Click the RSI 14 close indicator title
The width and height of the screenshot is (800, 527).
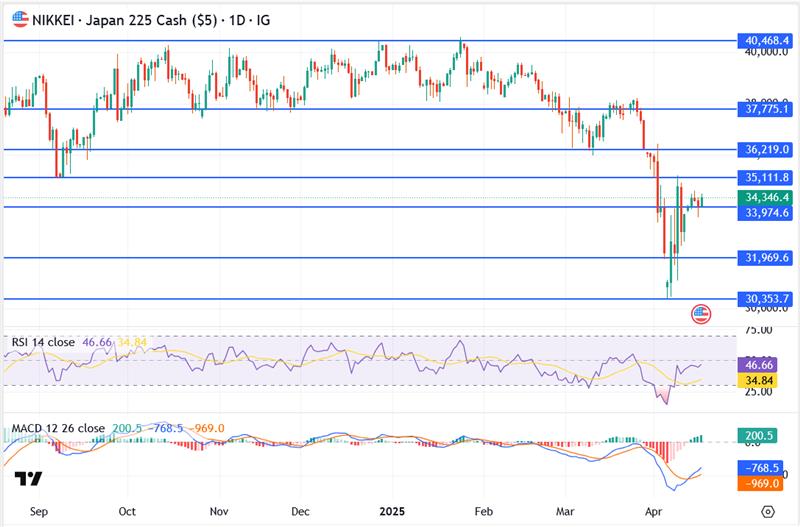tap(43, 342)
